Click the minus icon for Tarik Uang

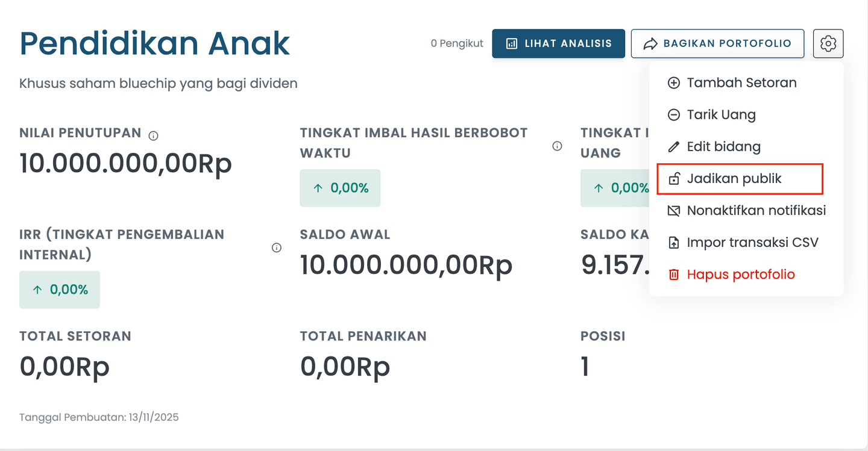[x=674, y=115]
